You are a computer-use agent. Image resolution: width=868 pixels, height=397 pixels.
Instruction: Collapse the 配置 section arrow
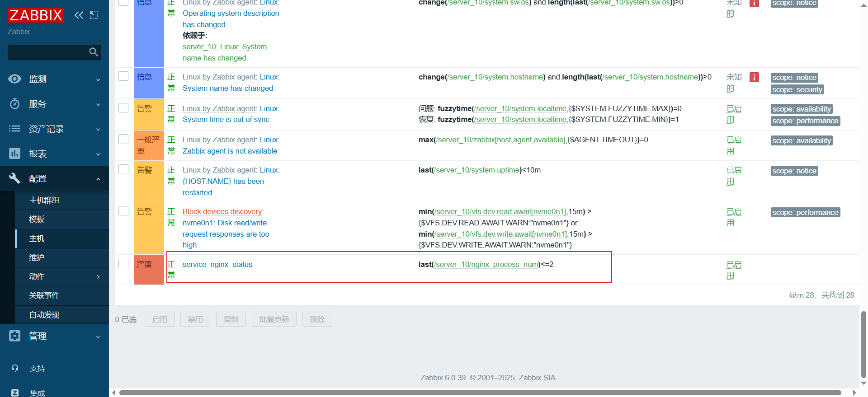point(98,179)
